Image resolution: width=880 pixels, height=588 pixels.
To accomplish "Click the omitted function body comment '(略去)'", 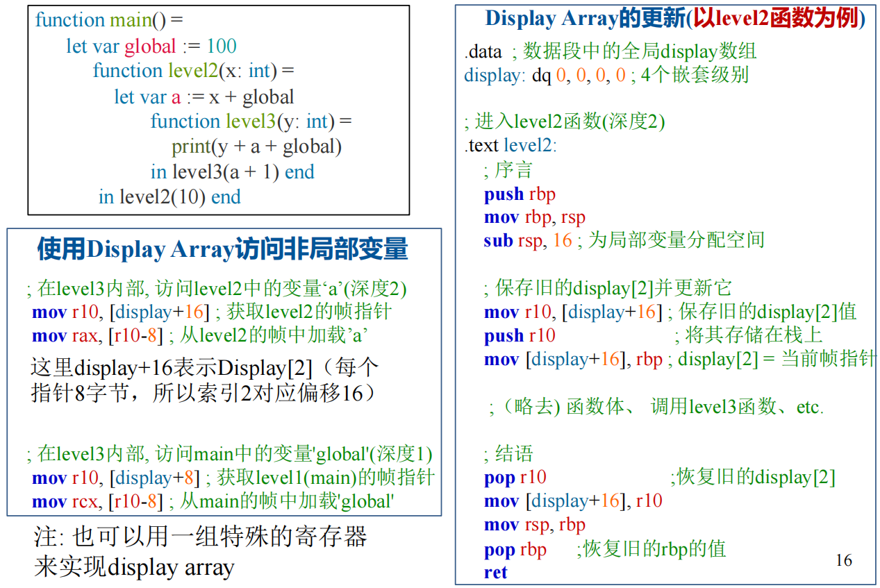I will (x=657, y=407).
